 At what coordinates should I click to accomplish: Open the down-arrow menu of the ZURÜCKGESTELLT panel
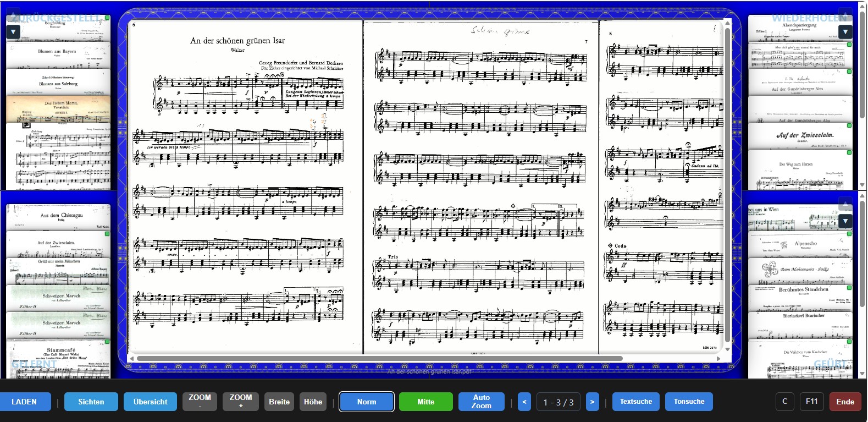click(x=13, y=32)
